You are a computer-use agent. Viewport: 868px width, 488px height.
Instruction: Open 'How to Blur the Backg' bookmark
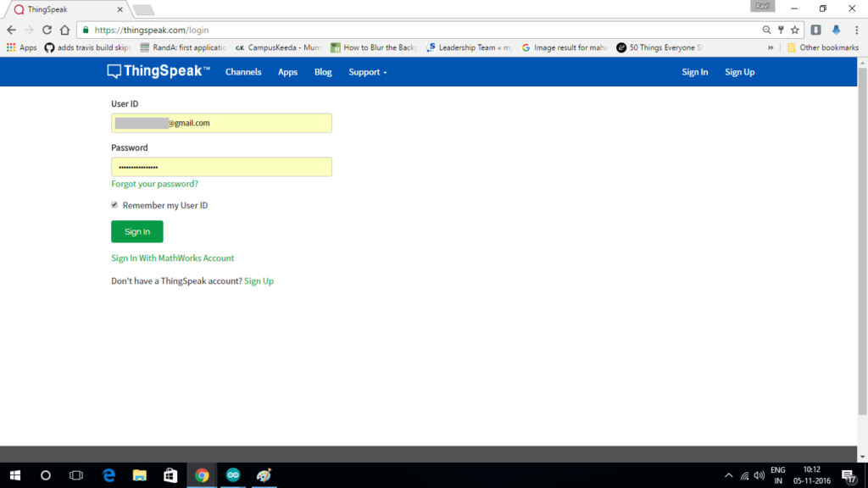point(374,47)
